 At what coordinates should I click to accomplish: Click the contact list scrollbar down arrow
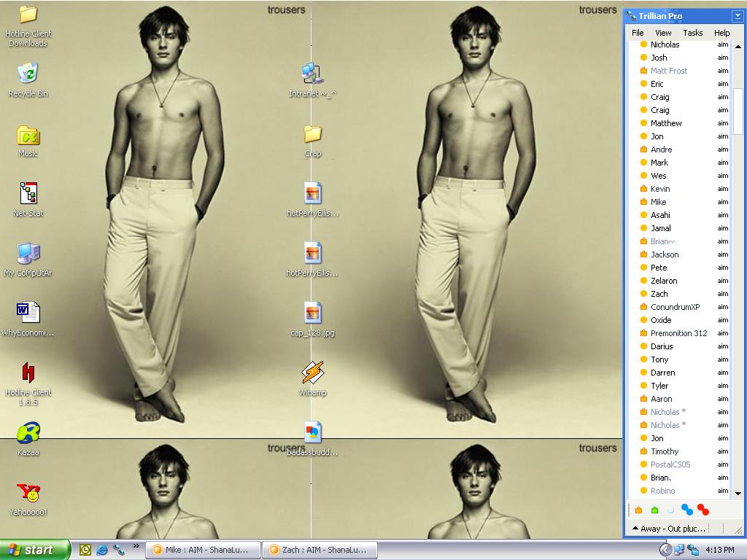point(738,494)
